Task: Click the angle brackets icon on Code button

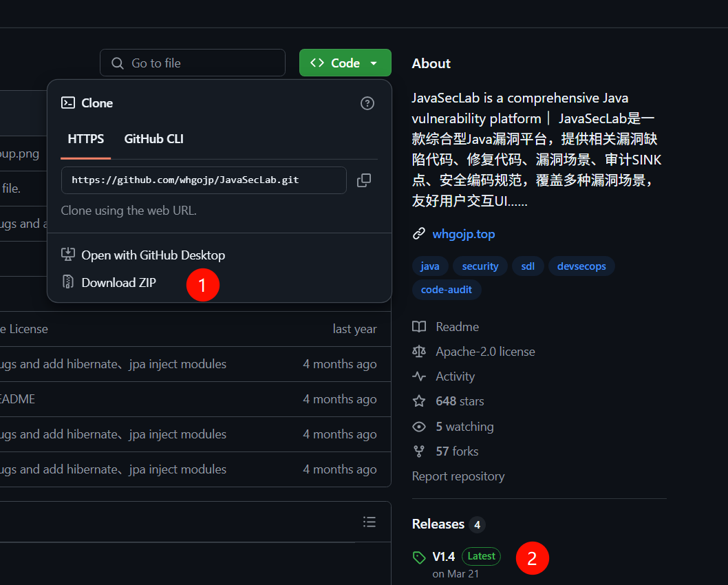Action: (x=317, y=63)
